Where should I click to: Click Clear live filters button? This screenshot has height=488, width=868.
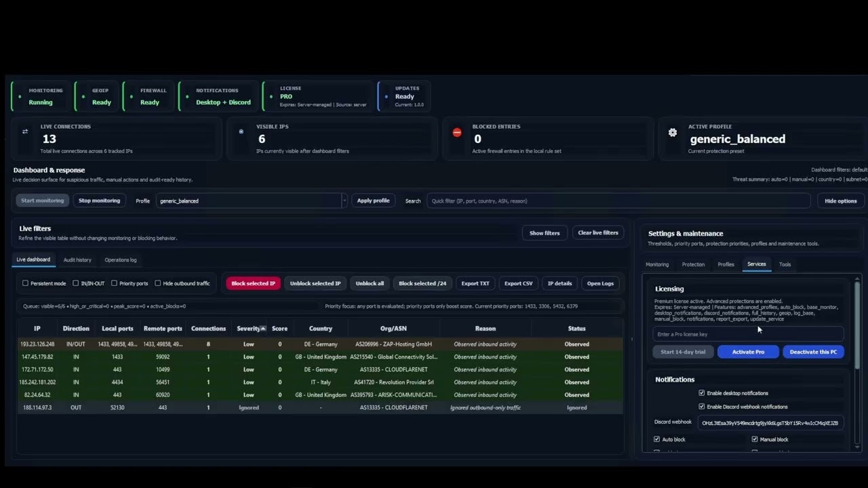coord(598,232)
